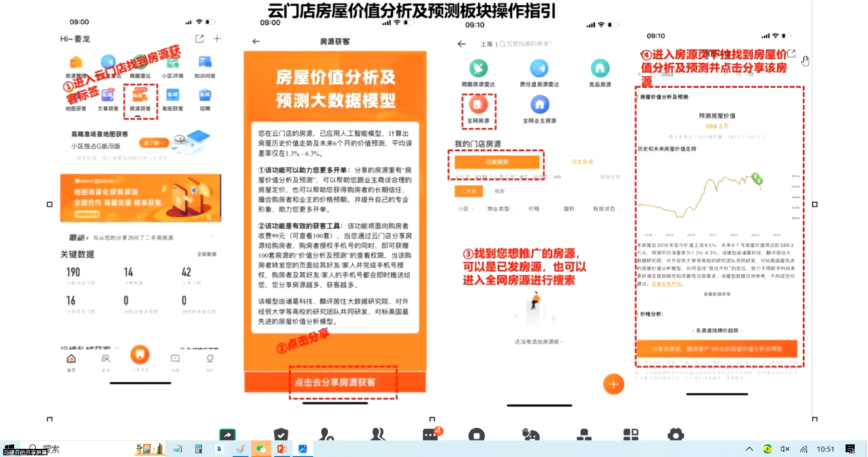The image size is (868, 457).
Task: Expand hidden icons in the system tray
Action: (749, 449)
